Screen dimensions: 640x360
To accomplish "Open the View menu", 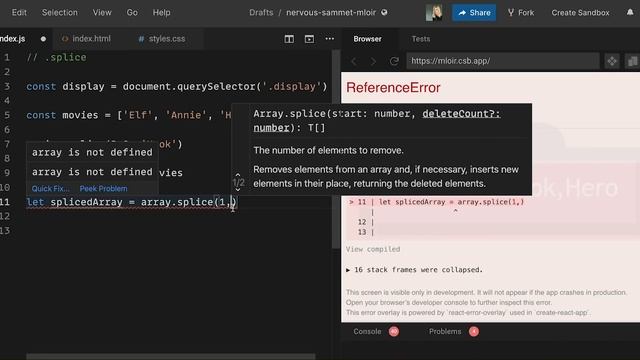I will click(102, 13).
